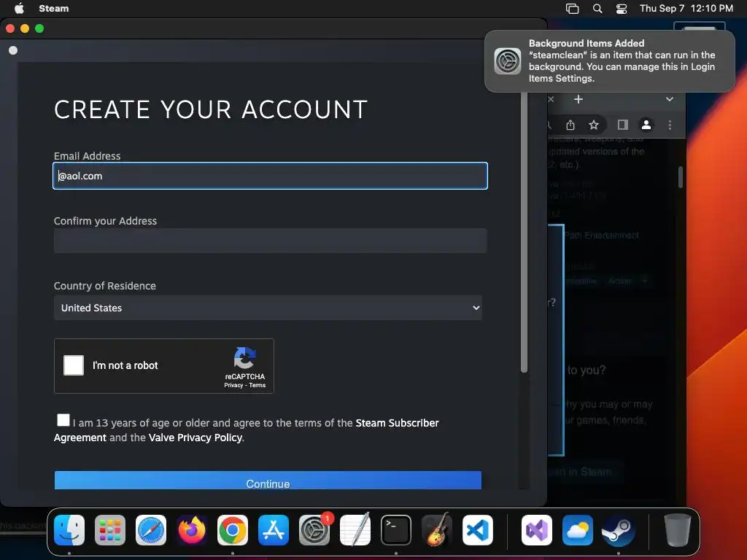Click the Continue button
This screenshot has height=560, width=747.
(268, 481)
